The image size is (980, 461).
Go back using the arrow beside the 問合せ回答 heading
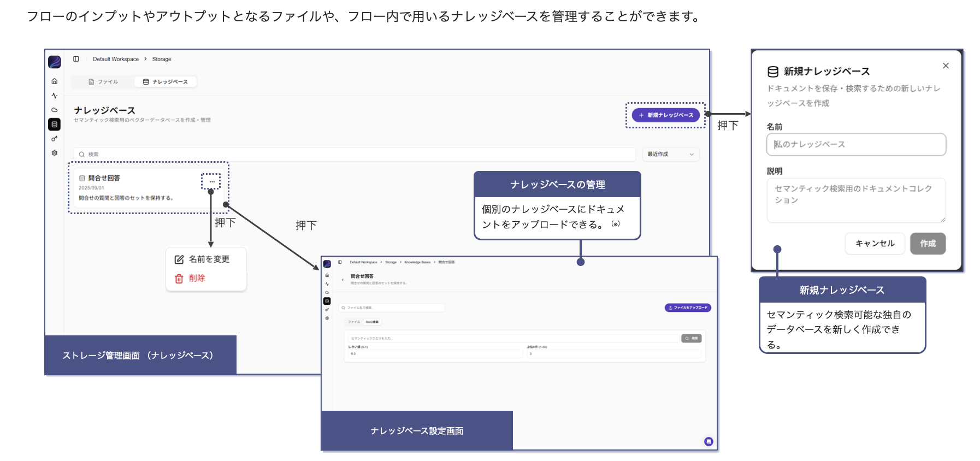coord(343,280)
